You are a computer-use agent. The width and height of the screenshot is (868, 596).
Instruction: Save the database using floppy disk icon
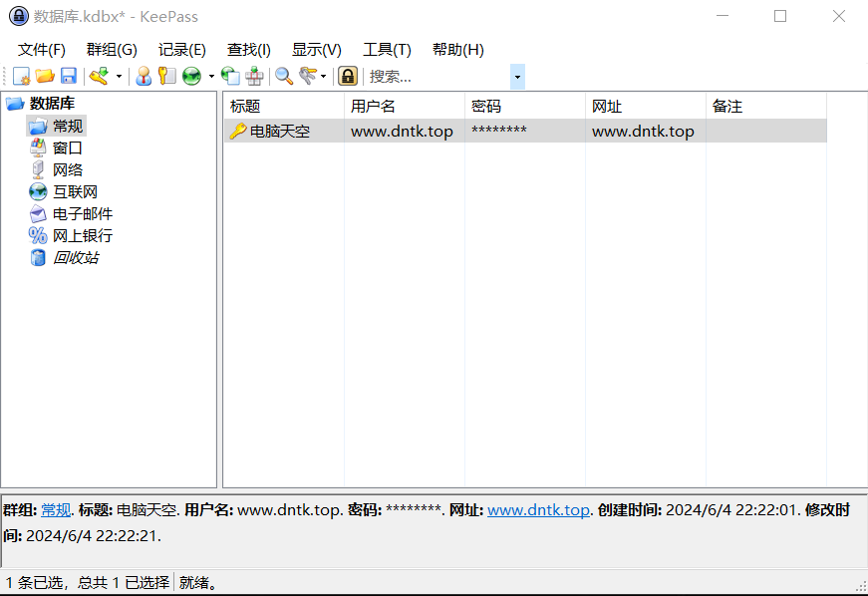point(68,76)
